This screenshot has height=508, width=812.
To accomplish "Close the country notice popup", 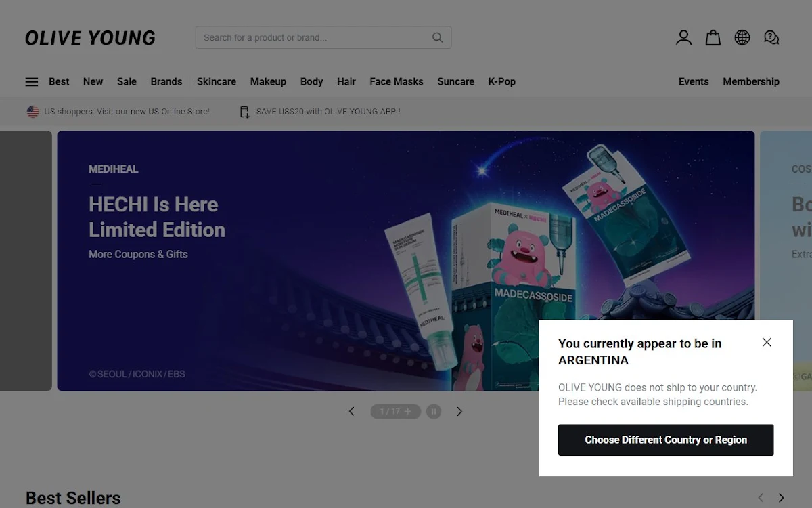I will [767, 342].
